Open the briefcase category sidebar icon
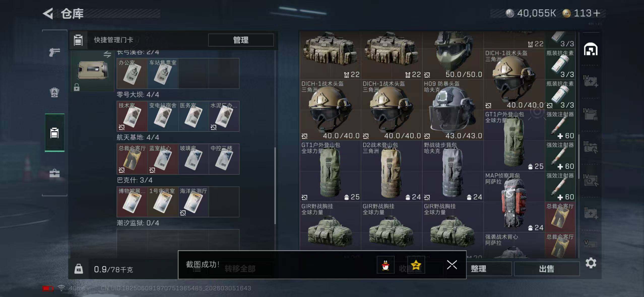This screenshot has height=297, width=644. click(54, 173)
